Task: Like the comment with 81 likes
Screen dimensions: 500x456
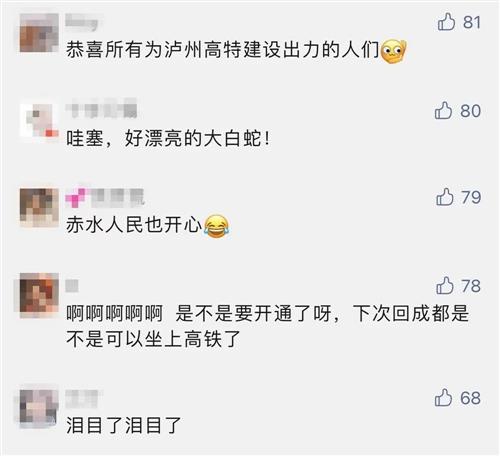Action: point(446,22)
